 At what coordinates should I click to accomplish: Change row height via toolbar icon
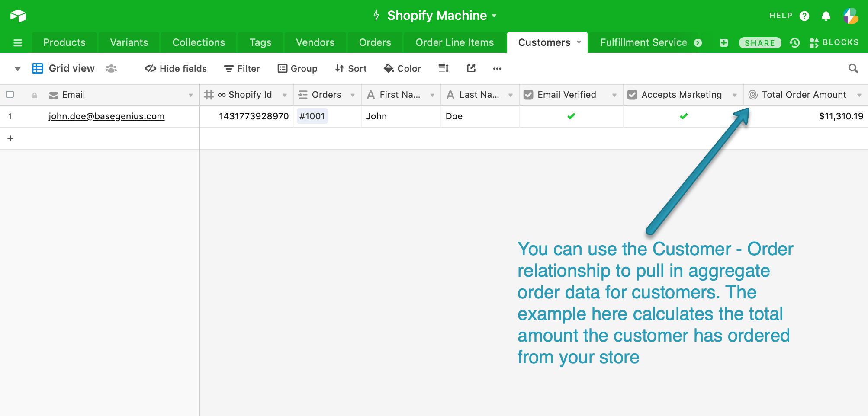444,68
